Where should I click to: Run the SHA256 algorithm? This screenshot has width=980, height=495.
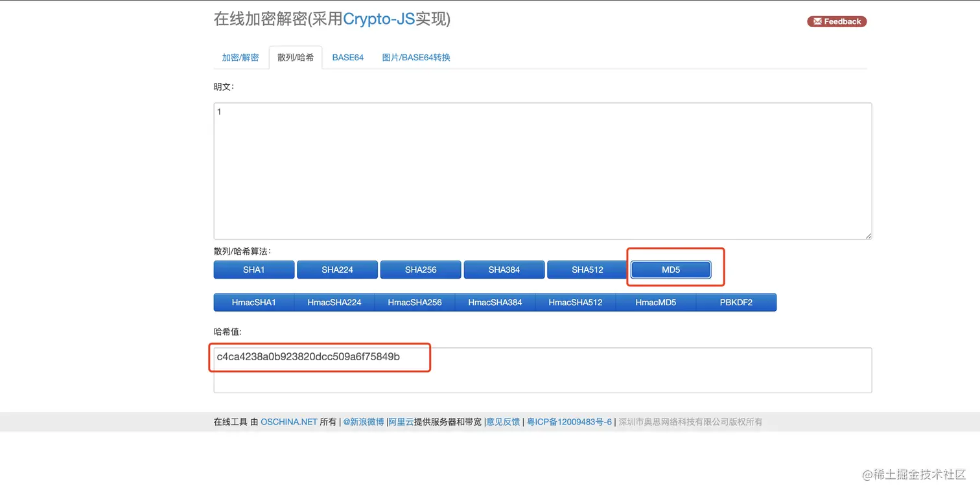pos(421,270)
